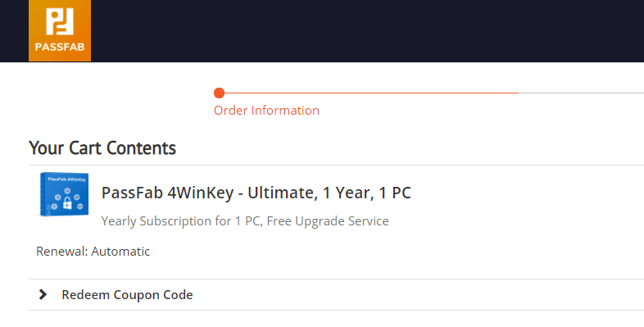This screenshot has height=327, width=644.
Task: Click the Redeem Coupon Code label
Action: pyautogui.click(x=127, y=295)
